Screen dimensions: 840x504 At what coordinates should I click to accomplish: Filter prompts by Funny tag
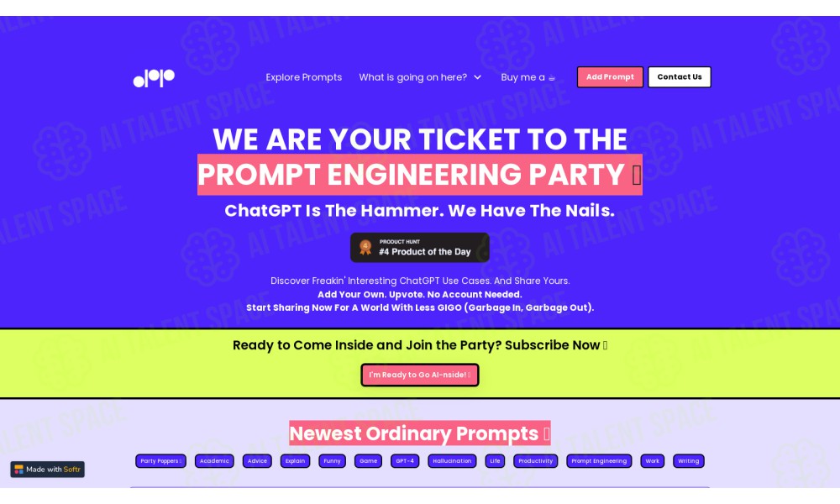[332, 461]
